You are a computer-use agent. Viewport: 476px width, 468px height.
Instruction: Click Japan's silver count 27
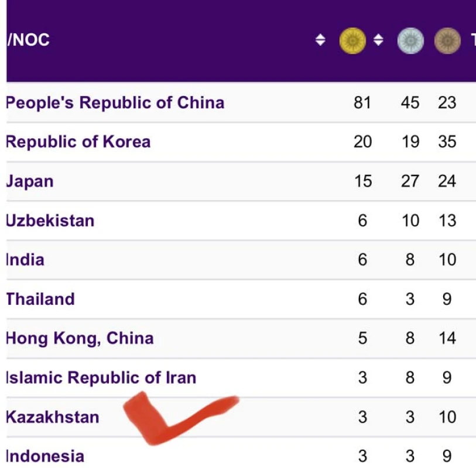pyautogui.click(x=410, y=181)
